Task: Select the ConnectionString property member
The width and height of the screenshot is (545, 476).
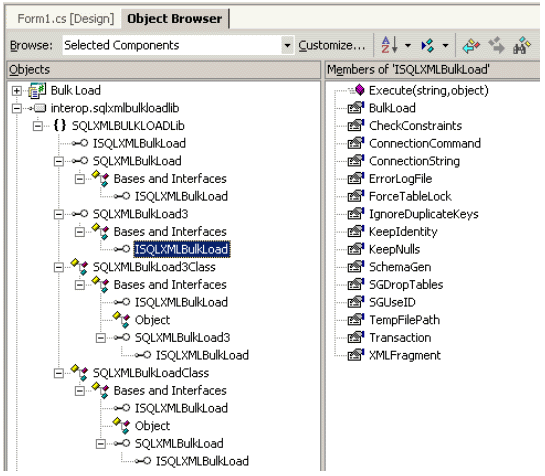Action: click(414, 161)
